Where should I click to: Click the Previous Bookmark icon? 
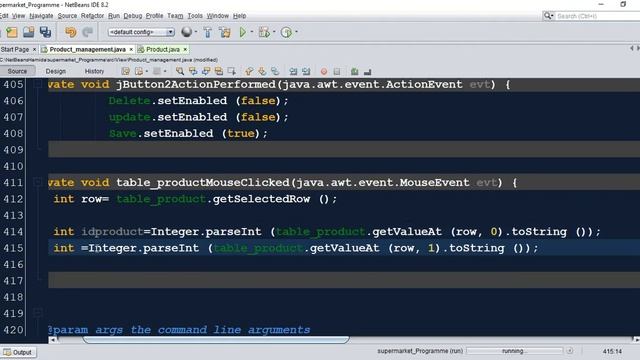(249, 71)
